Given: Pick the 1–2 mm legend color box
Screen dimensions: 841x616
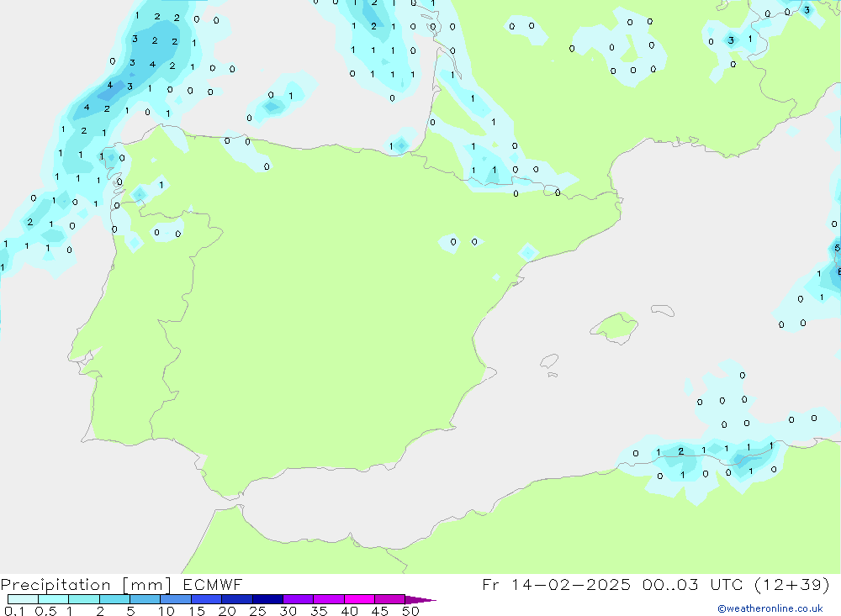Looking at the screenshot, I should [84, 599].
